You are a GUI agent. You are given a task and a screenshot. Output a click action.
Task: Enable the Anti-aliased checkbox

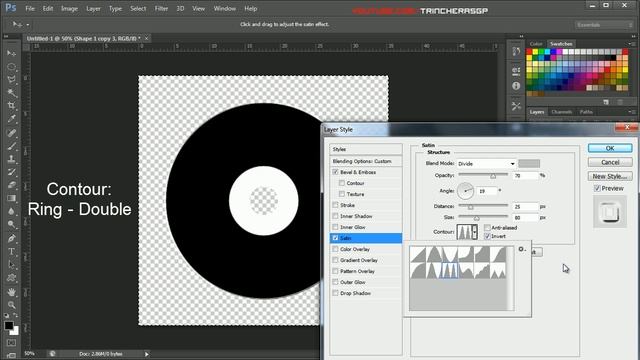coord(487,228)
